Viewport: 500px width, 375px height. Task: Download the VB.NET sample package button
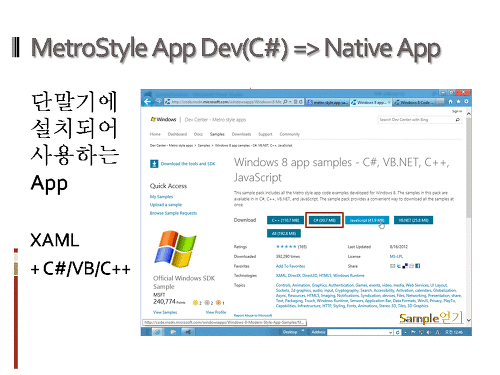(413, 220)
